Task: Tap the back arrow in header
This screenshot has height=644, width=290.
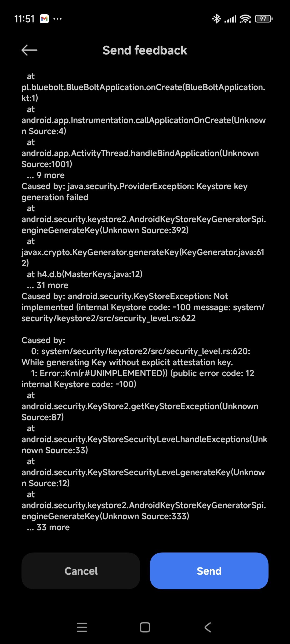Action: tap(29, 50)
